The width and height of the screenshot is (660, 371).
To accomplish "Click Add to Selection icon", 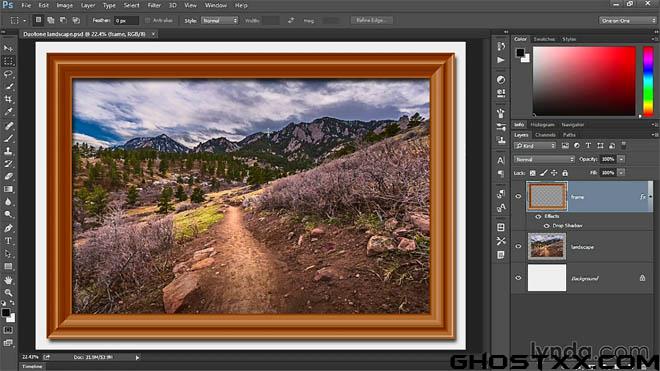I will (x=51, y=20).
